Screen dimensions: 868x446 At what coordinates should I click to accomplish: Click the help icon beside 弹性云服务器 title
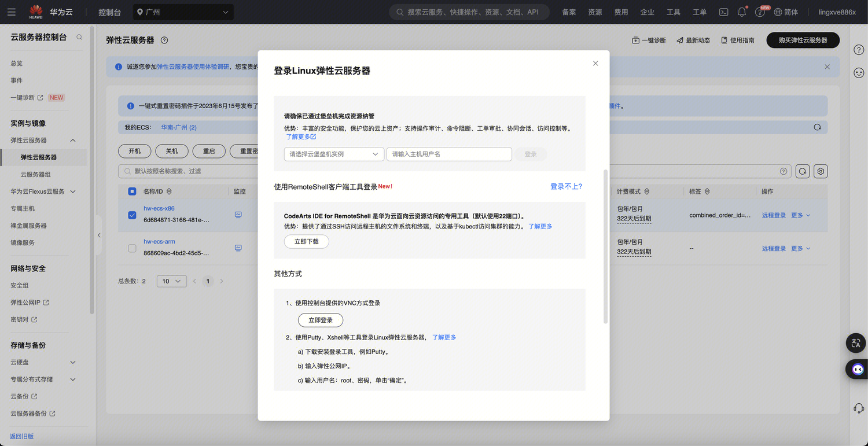click(164, 40)
